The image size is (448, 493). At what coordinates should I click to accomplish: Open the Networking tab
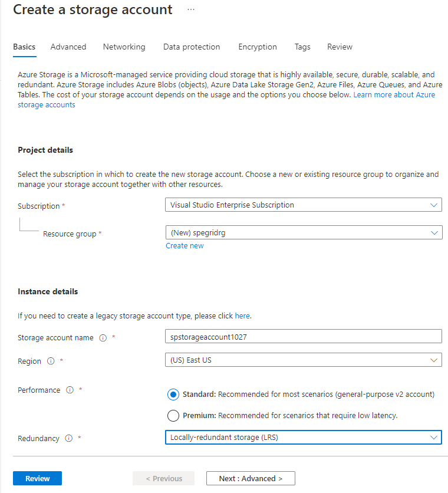click(124, 47)
